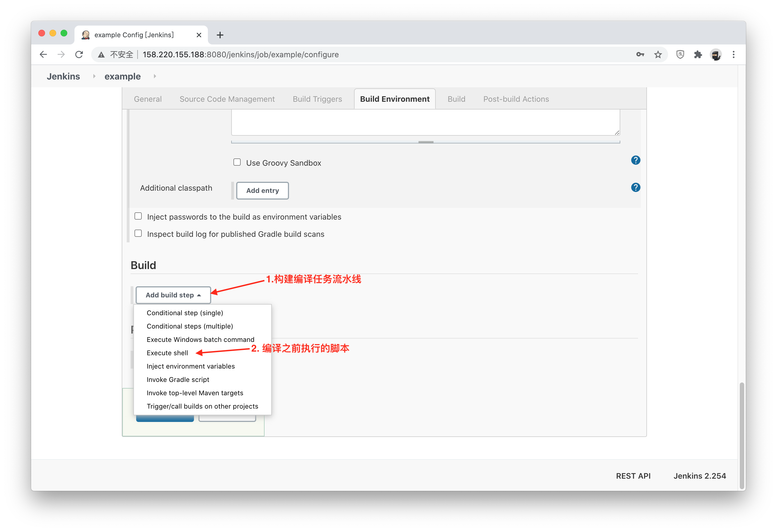Switch to Post-build Actions tab
Viewport: 777px width, 532px height.
(x=516, y=99)
